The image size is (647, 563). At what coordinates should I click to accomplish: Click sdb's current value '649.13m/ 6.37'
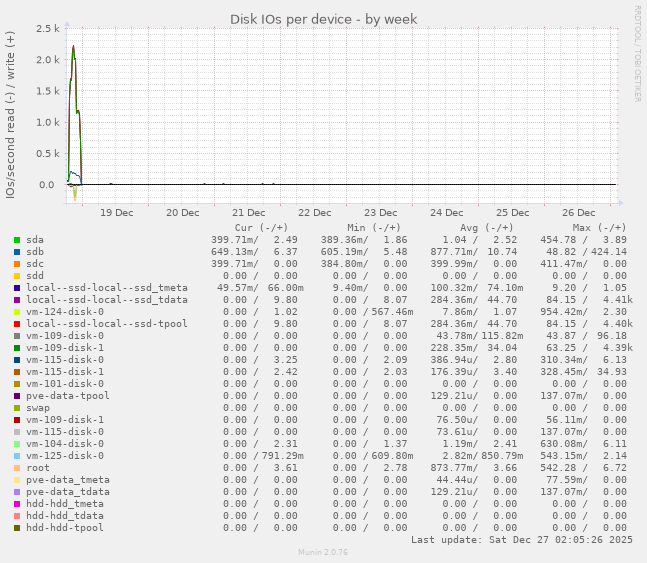254,252
